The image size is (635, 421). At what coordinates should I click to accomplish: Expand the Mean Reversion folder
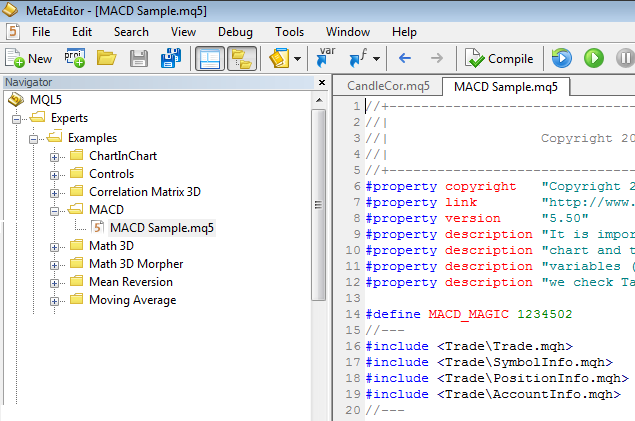point(54,283)
